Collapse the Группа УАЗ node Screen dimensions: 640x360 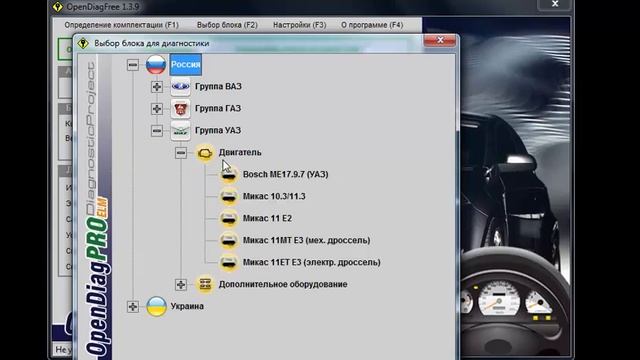tap(157, 131)
